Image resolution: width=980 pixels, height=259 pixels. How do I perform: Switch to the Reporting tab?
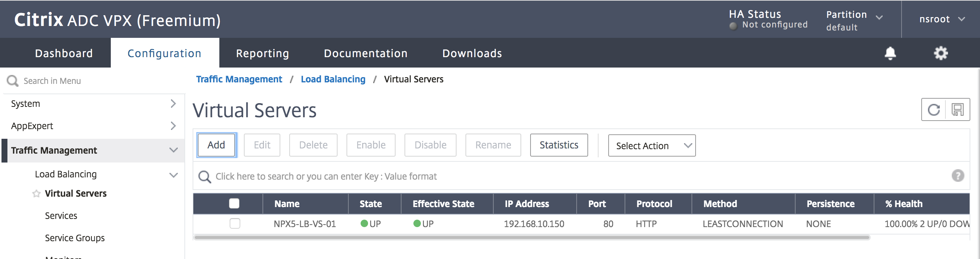click(262, 53)
